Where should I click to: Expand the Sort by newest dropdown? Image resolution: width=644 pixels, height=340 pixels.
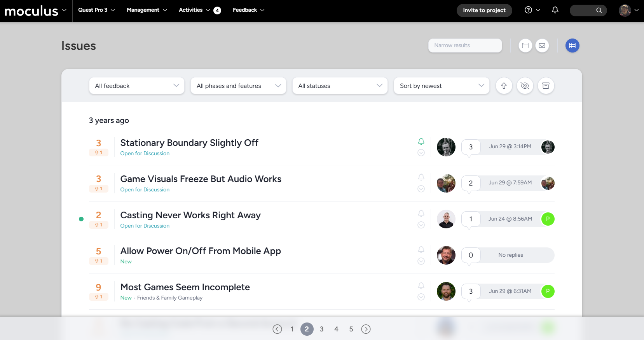click(442, 86)
